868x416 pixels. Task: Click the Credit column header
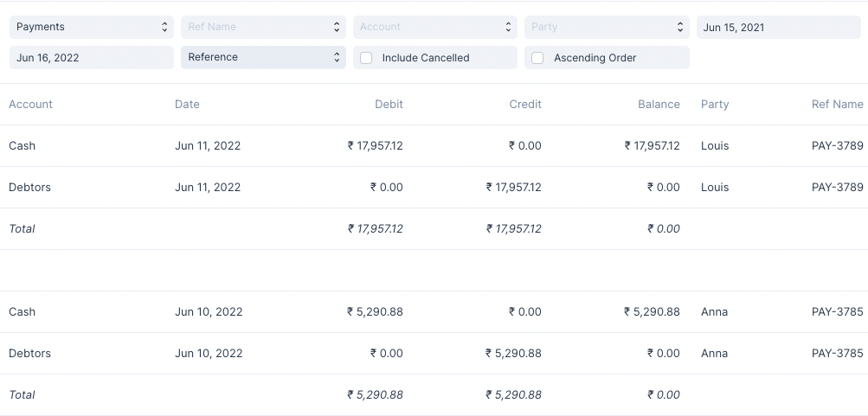(x=524, y=104)
